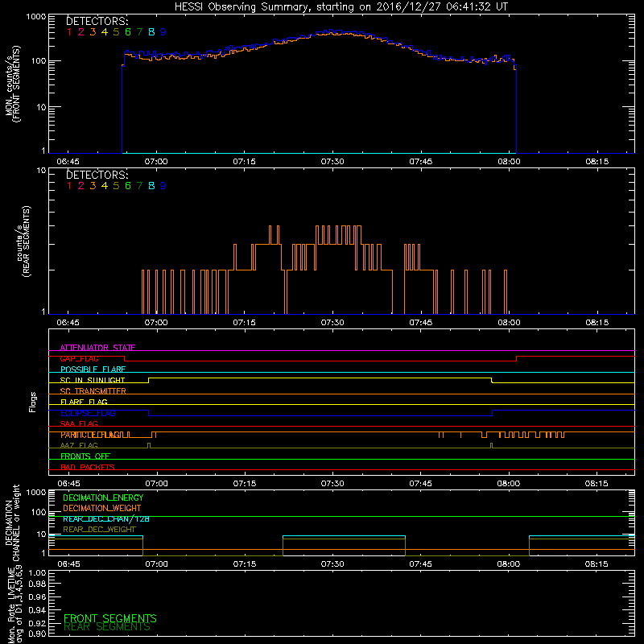Select detector 8 in the rear segments legend
This screenshot has height=644, width=644.
pos(151,186)
